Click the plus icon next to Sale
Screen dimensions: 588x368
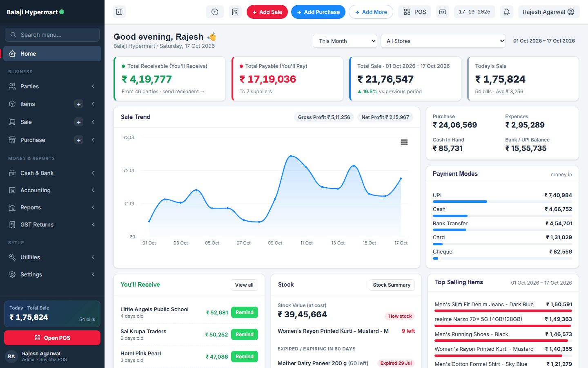tap(79, 122)
